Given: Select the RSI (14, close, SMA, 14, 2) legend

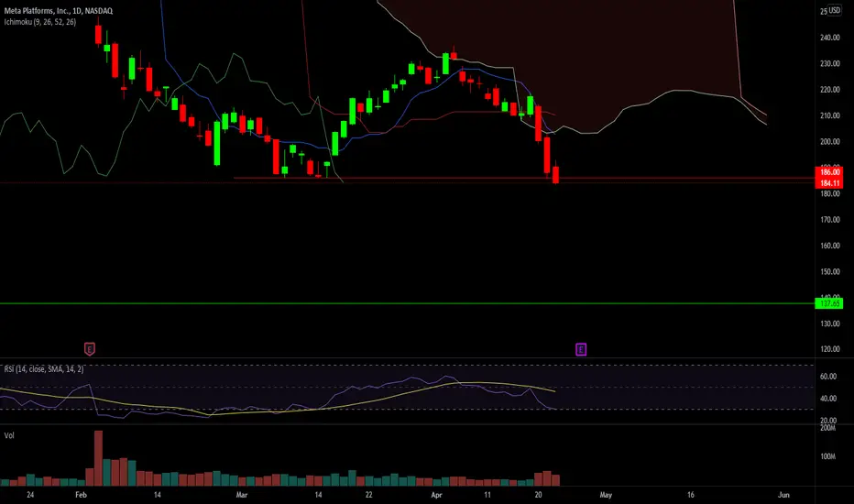Looking at the screenshot, I should [x=44, y=369].
